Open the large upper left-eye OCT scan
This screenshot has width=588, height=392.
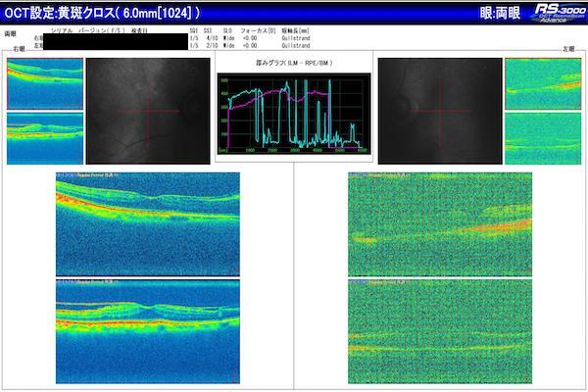[439, 223]
